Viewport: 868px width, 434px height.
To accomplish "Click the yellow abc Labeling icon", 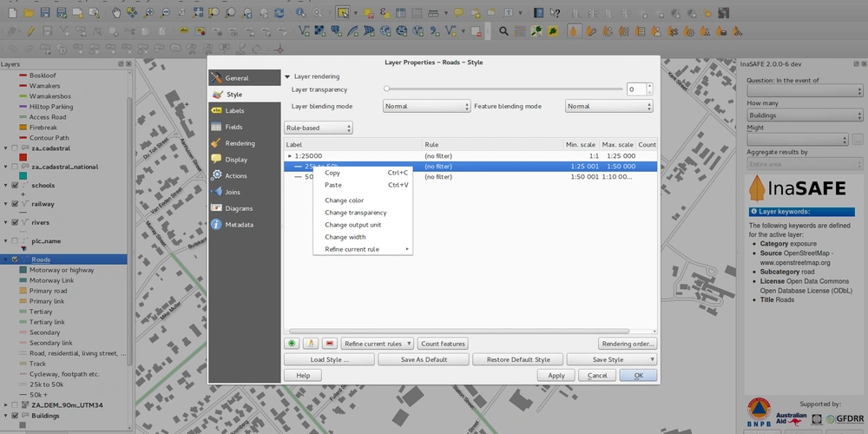I will tap(184, 31).
